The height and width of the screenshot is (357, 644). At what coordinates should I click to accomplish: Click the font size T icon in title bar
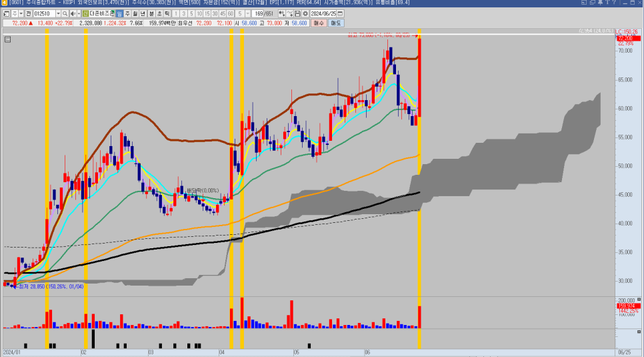(x=607, y=2)
